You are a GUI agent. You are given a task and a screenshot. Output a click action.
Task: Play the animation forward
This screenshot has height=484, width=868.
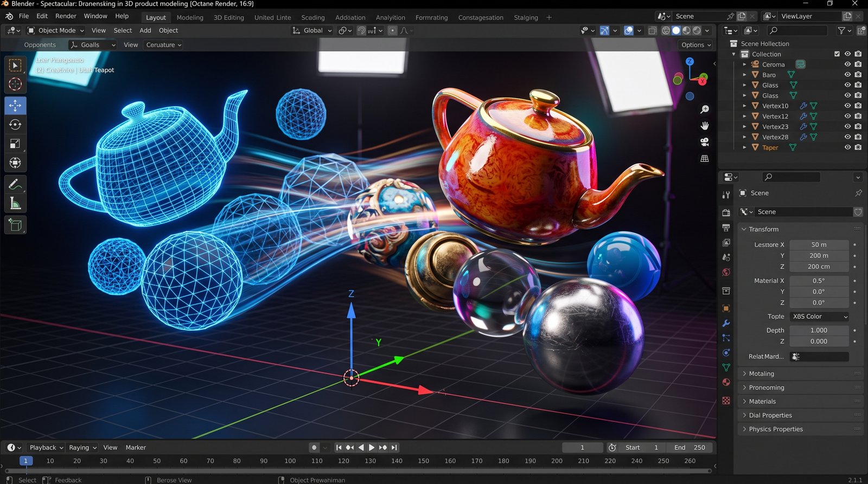pyautogui.click(x=372, y=448)
